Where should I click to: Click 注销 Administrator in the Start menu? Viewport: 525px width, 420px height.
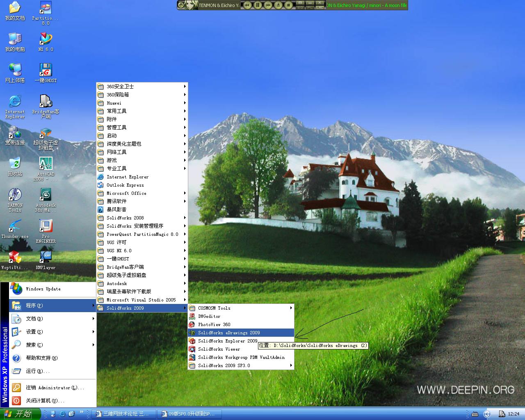click(x=52, y=388)
